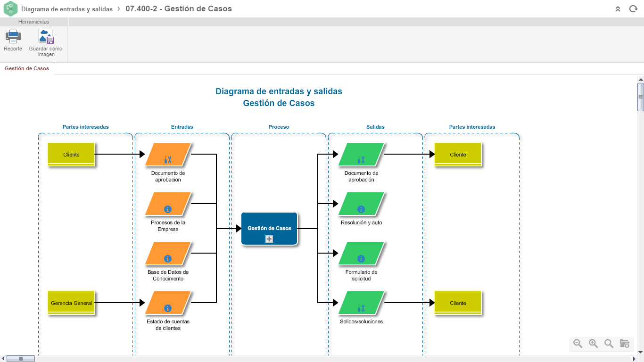Image resolution: width=644 pixels, height=362 pixels.
Task: Select the yellow Cliente box at top left
Action: pyautogui.click(x=72, y=155)
